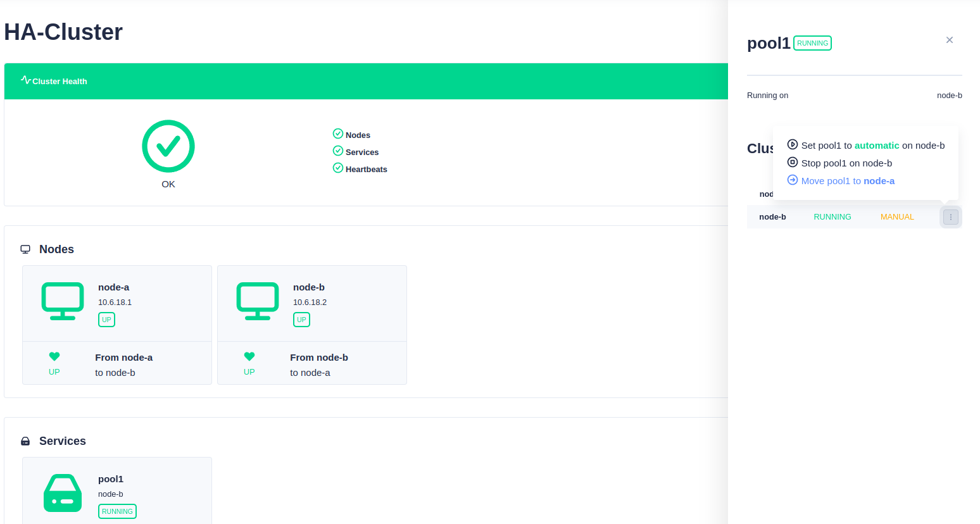Click the MANUAL mode label for node-b

tap(897, 217)
